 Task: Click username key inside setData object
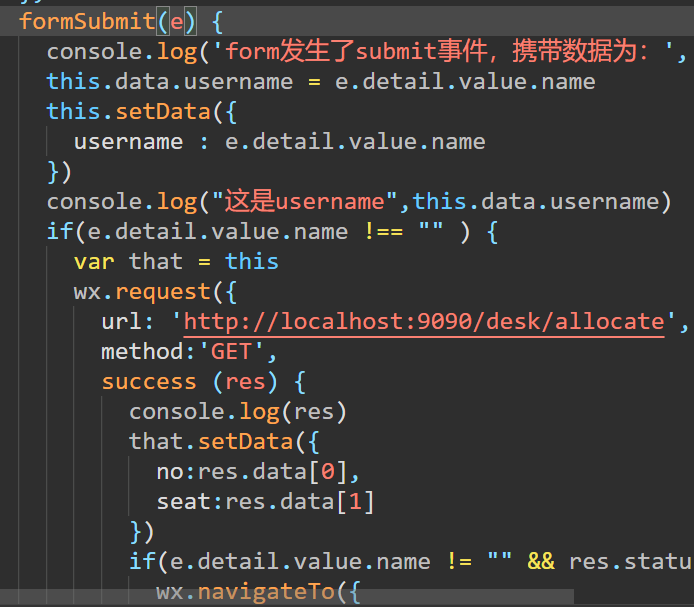[128, 142]
